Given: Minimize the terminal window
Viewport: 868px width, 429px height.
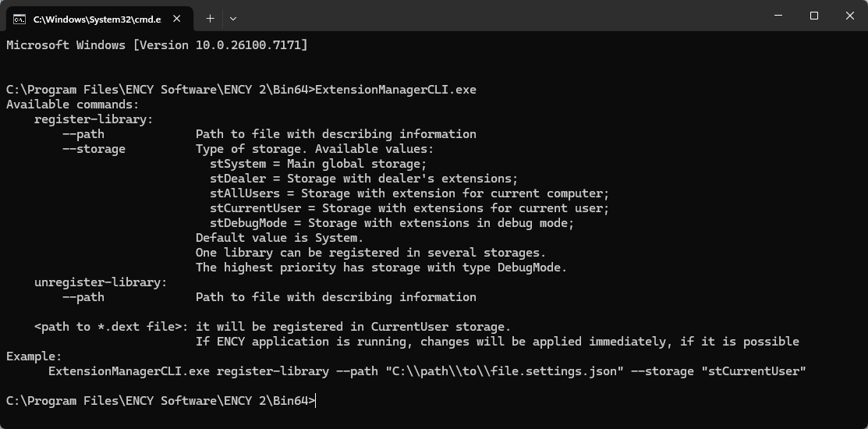Looking at the screenshot, I should coord(778,16).
